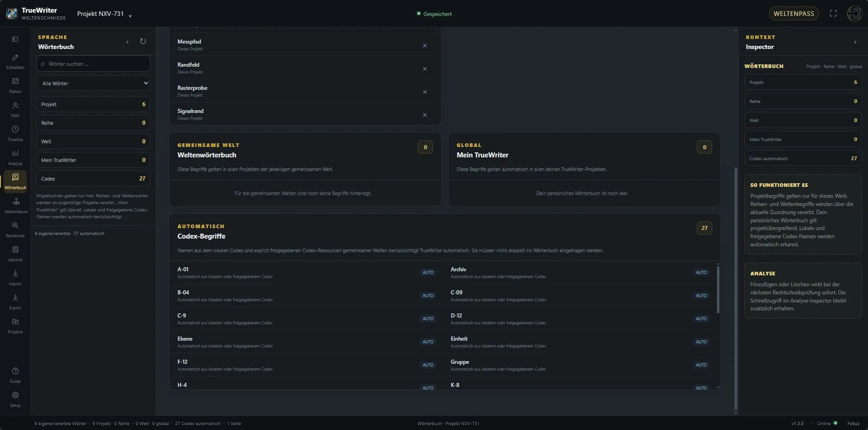Select the Reihe filter in Wörterbuch panel

93,123
